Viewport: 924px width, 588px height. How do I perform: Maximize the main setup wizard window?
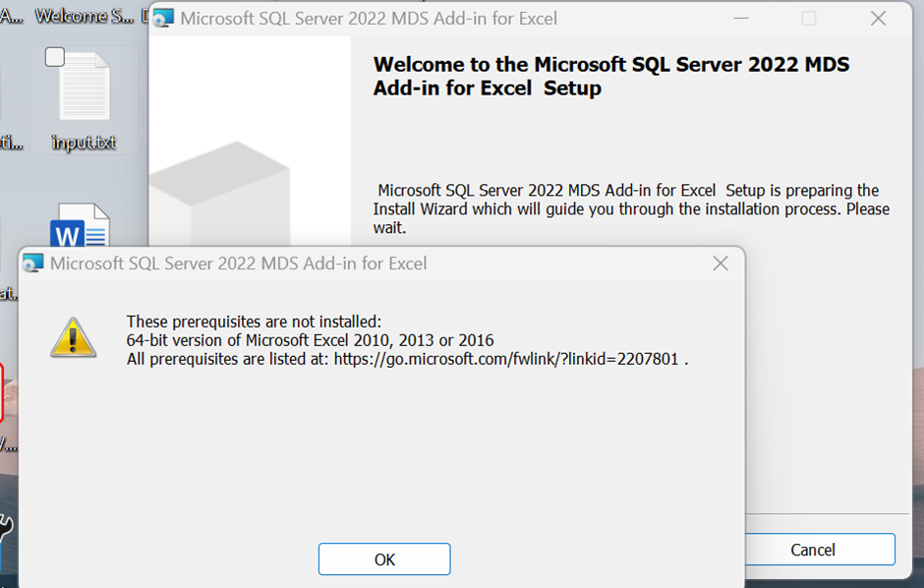click(x=808, y=18)
